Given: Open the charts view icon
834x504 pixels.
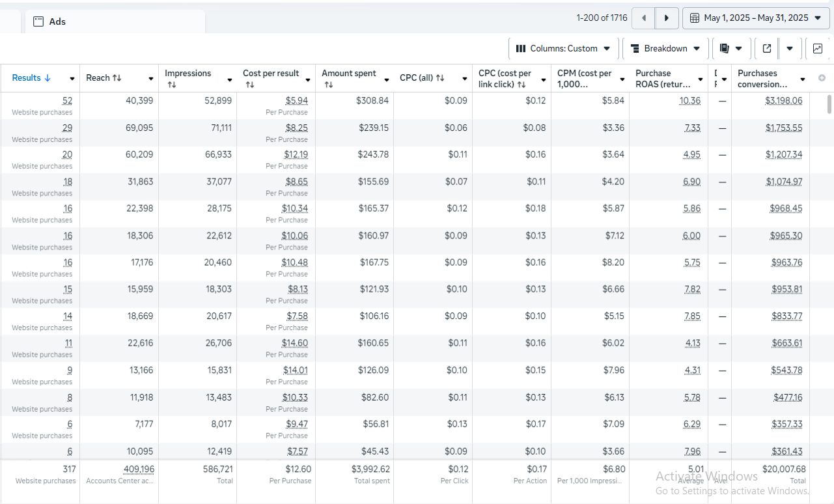Looking at the screenshot, I should pos(818,48).
